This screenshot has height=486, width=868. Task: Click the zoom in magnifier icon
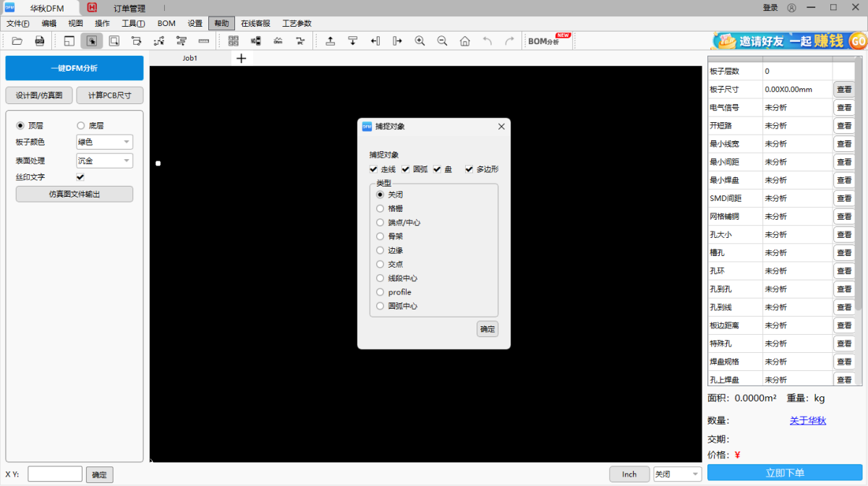pos(420,41)
